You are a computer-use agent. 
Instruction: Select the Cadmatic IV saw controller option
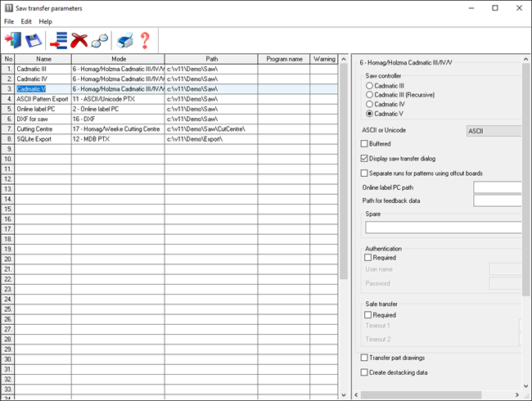pyautogui.click(x=370, y=104)
